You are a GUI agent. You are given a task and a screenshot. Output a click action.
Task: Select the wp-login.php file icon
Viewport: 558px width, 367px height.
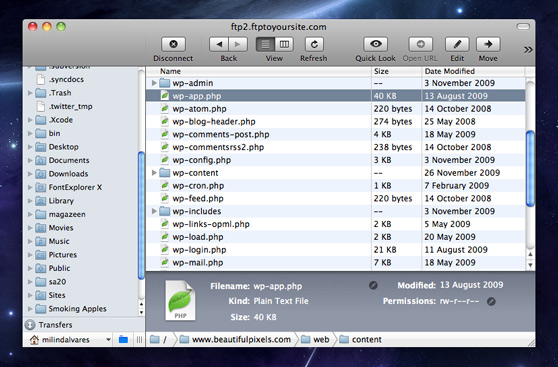(x=164, y=250)
